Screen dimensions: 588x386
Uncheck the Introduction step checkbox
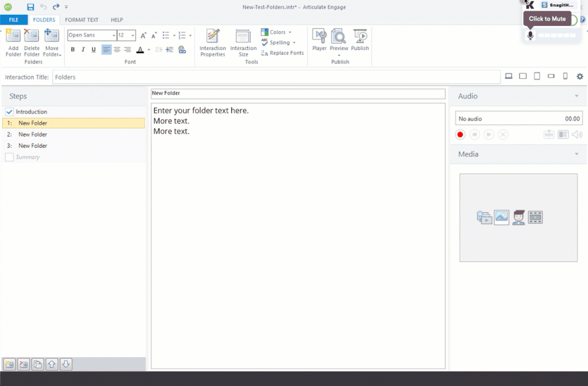9,112
